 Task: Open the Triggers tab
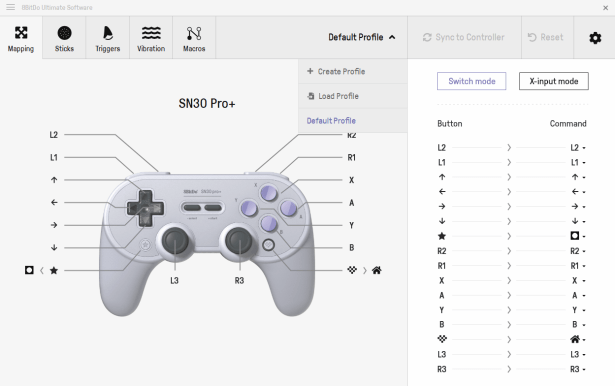107,38
